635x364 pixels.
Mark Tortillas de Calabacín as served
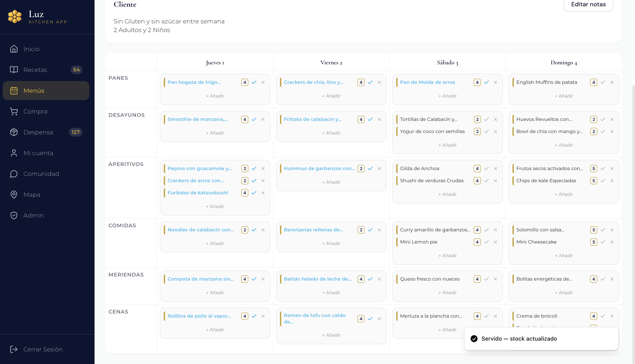(486, 119)
